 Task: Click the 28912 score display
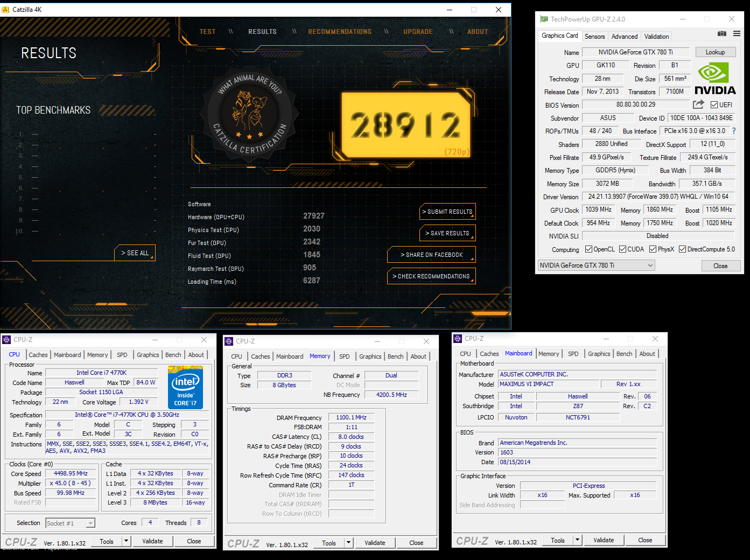406,125
